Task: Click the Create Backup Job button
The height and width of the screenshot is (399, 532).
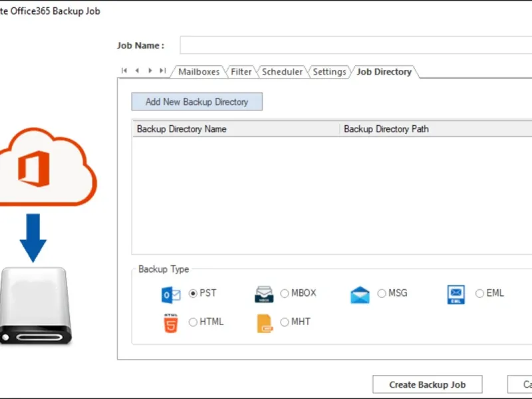Action: [x=428, y=385]
